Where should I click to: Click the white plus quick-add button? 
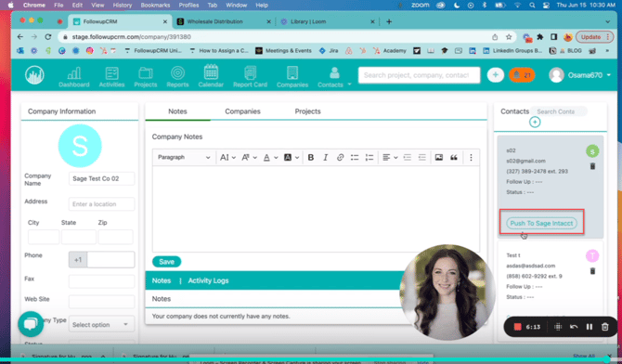[x=495, y=75]
